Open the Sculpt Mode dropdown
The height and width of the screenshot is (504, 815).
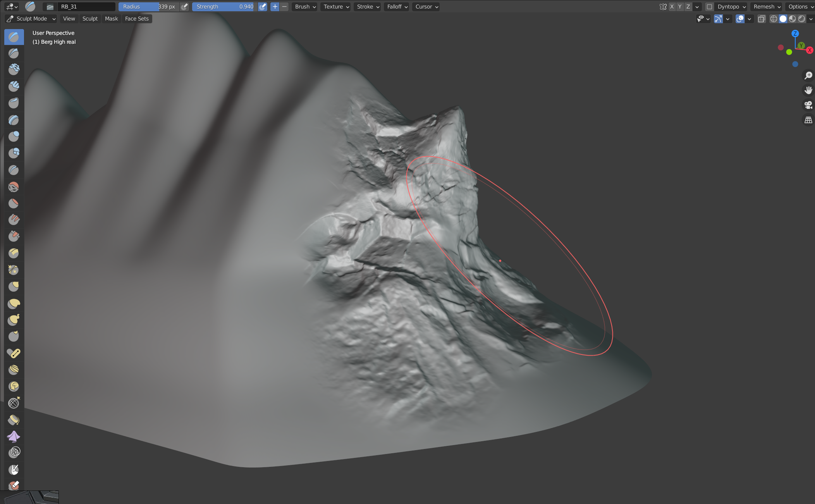[32, 19]
